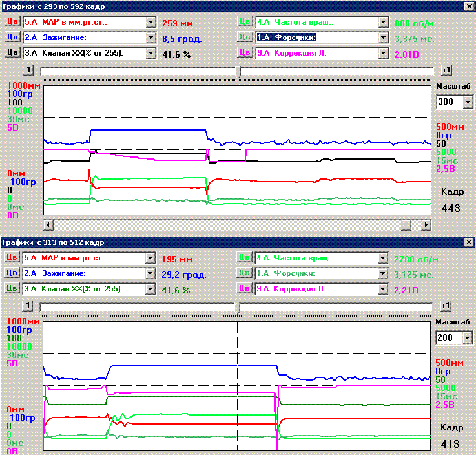Click the left arrow of the top graph's horizontal scrollbar
This screenshot has width=476, height=455.
pos(47,224)
